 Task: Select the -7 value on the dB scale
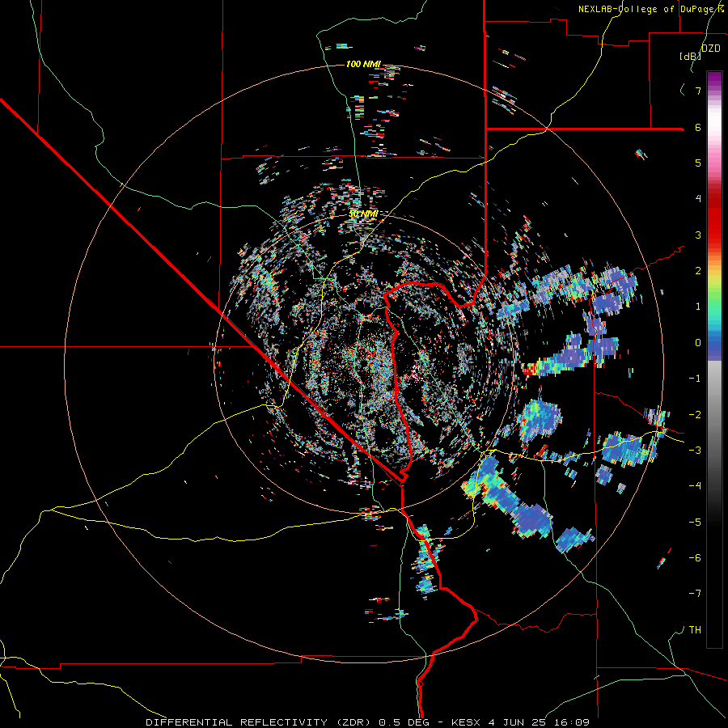click(695, 594)
